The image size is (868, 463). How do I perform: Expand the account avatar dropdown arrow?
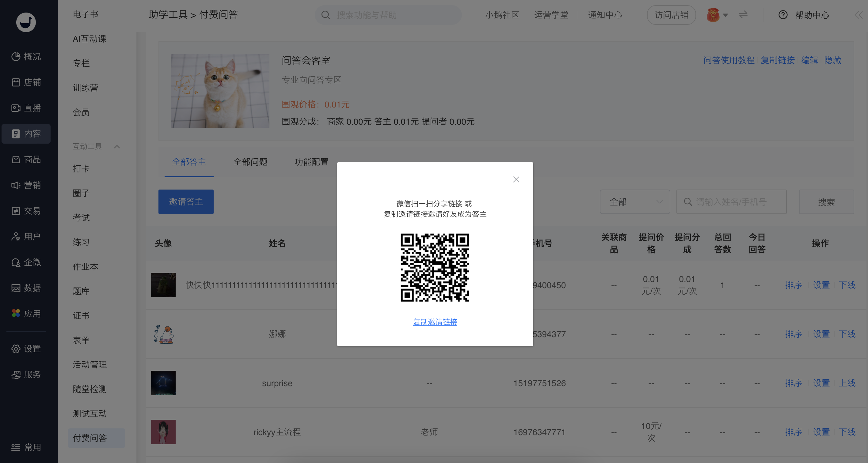click(x=725, y=15)
